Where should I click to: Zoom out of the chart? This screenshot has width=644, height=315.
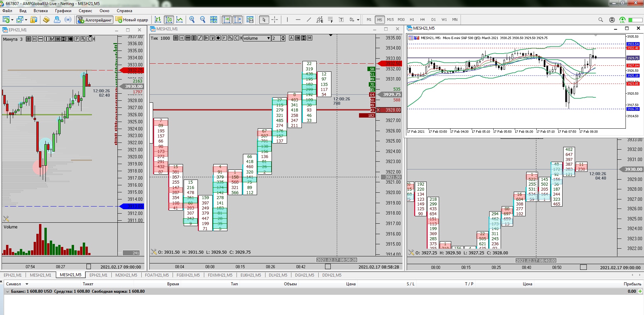(x=203, y=20)
